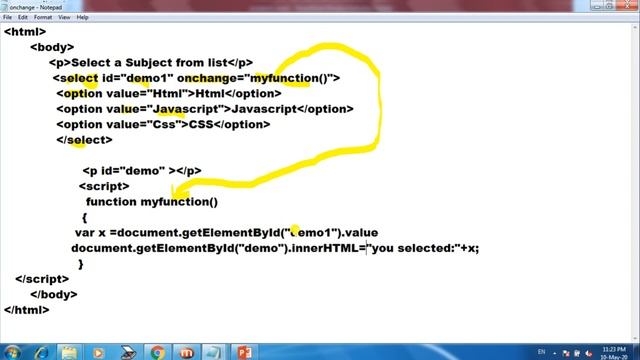The height and width of the screenshot is (360, 640).
Task: Click the opening curly brace line
Action: (x=84, y=218)
